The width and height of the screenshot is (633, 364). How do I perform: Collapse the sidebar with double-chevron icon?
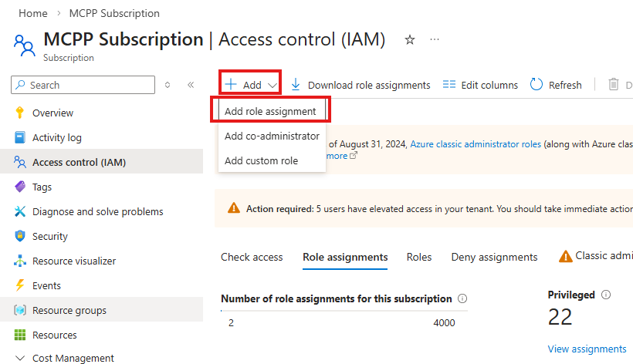(191, 85)
